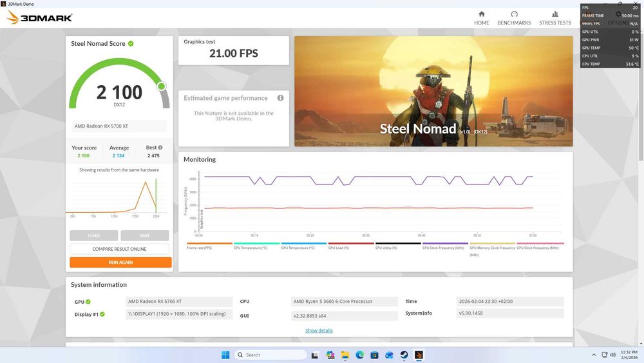This screenshot has width=644, height=363.
Task: Open the Copilot icon on the taskbar
Action: coord(330,355)
